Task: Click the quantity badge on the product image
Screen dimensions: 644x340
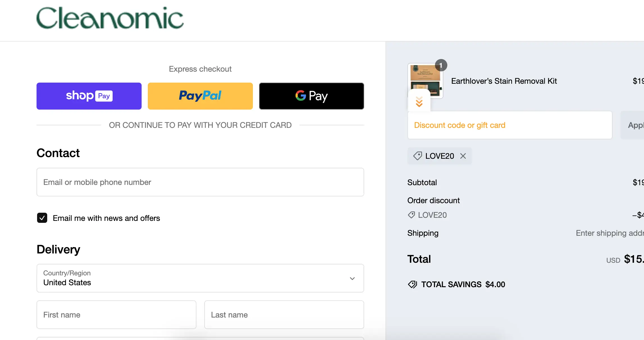Action: pos(441,65)
